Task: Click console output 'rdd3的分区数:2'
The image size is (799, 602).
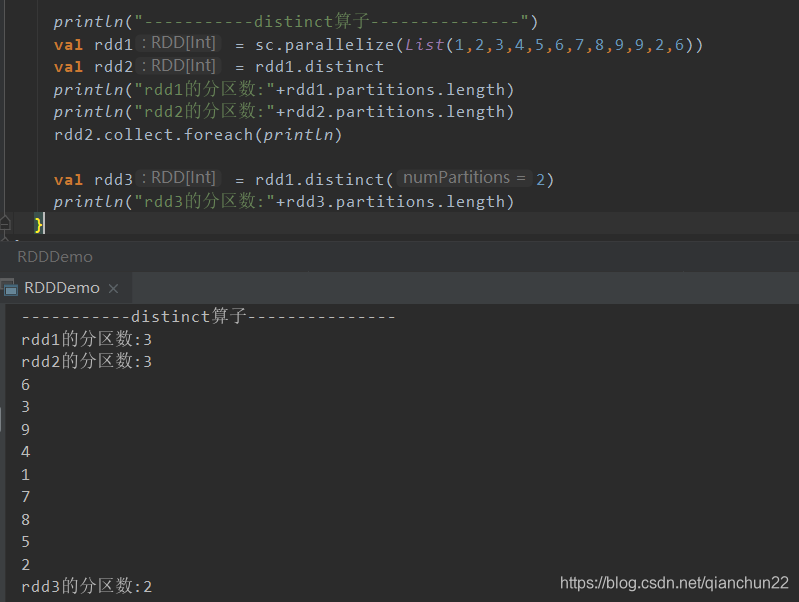Action: point(87,586)
